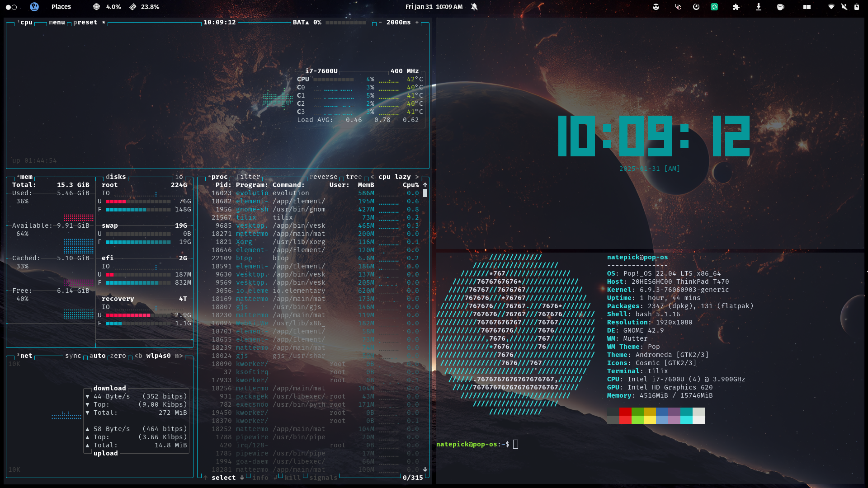Viewport: 868px width, 488px height.
Task: Open the stethoscope tray icon
Action: pos(678,7)
